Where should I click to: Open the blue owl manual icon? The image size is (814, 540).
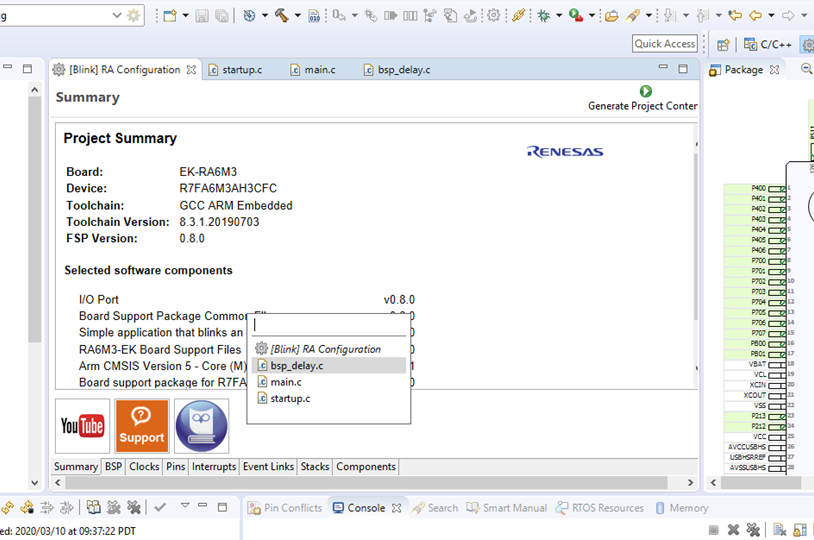click(x=201, y=426)
